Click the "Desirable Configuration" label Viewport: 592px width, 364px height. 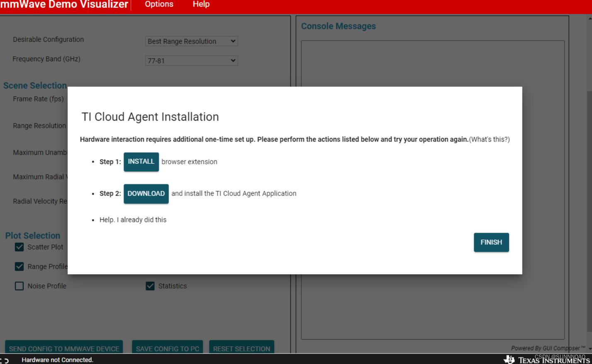pyautogui.click(x=48, y=39)
